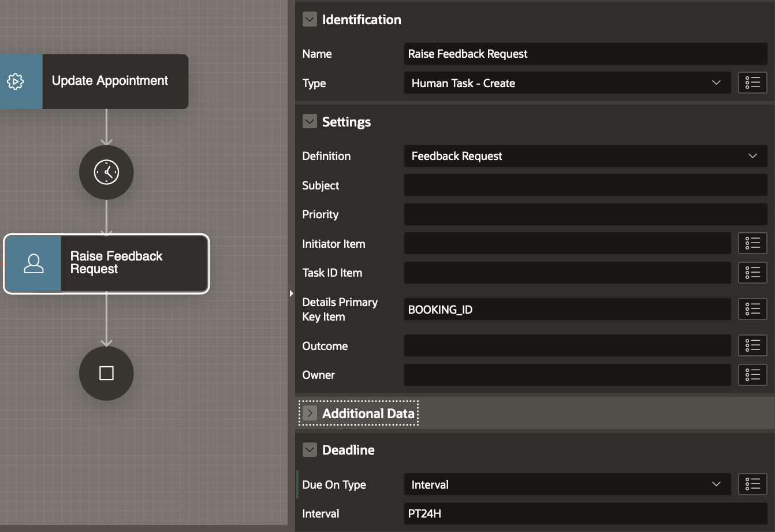Open list icon beside Owner field
Viewport: 775px width, 532px height.
(x=752, y=375)
